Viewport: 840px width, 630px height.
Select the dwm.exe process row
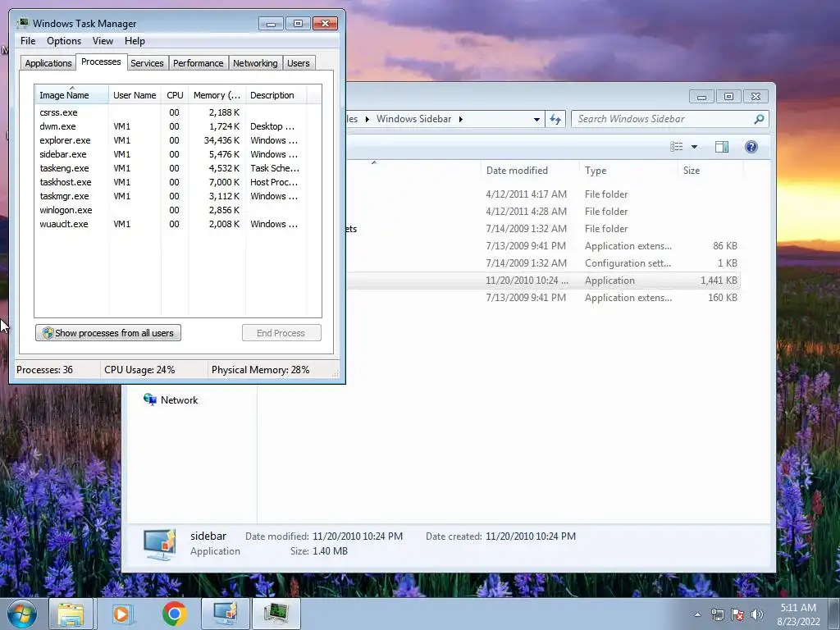click(x=171, y=126)
